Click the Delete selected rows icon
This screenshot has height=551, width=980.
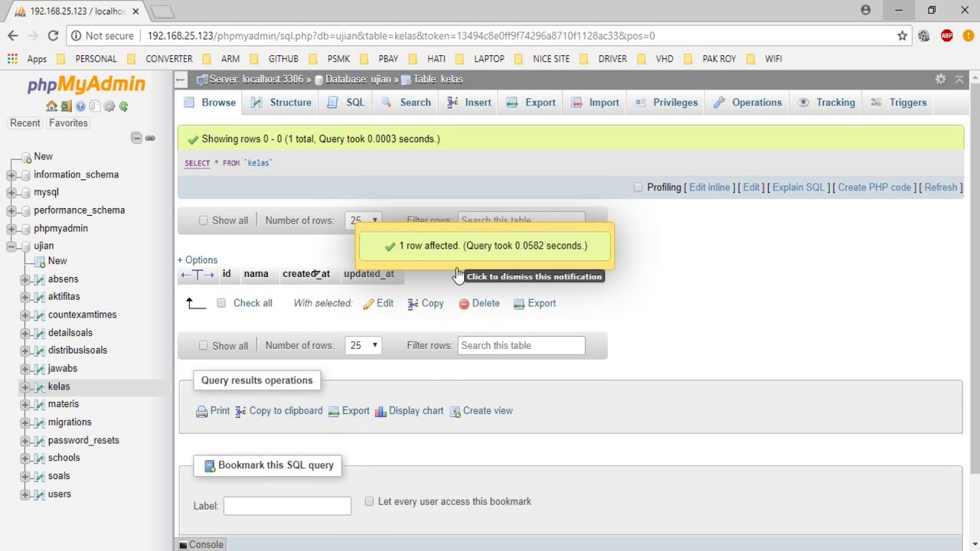tap(464, 304)
